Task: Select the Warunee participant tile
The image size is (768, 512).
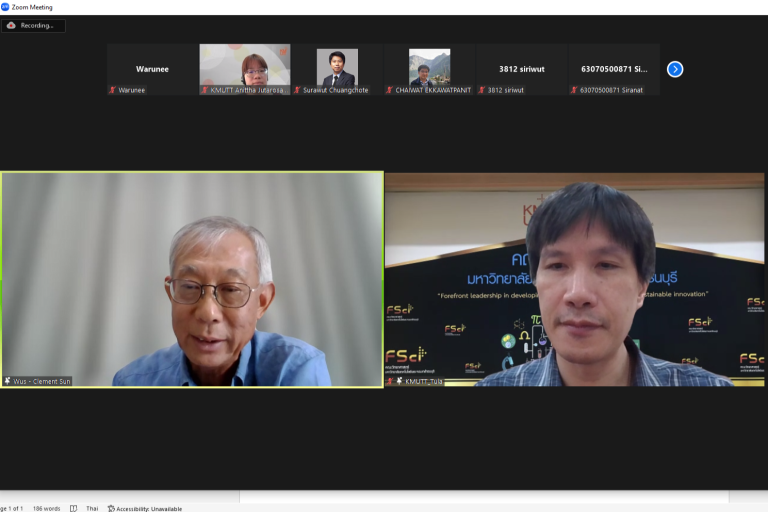Action: (152, 69)
